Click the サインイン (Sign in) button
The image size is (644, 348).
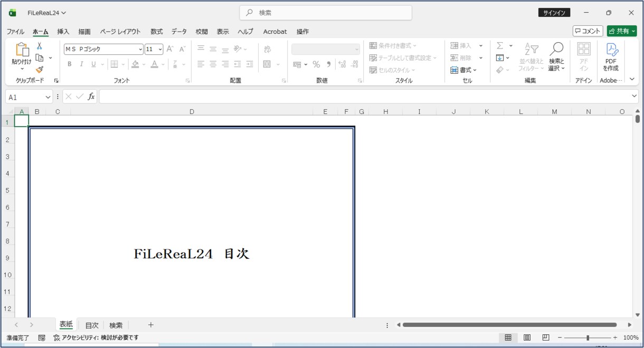coord(554,13)
